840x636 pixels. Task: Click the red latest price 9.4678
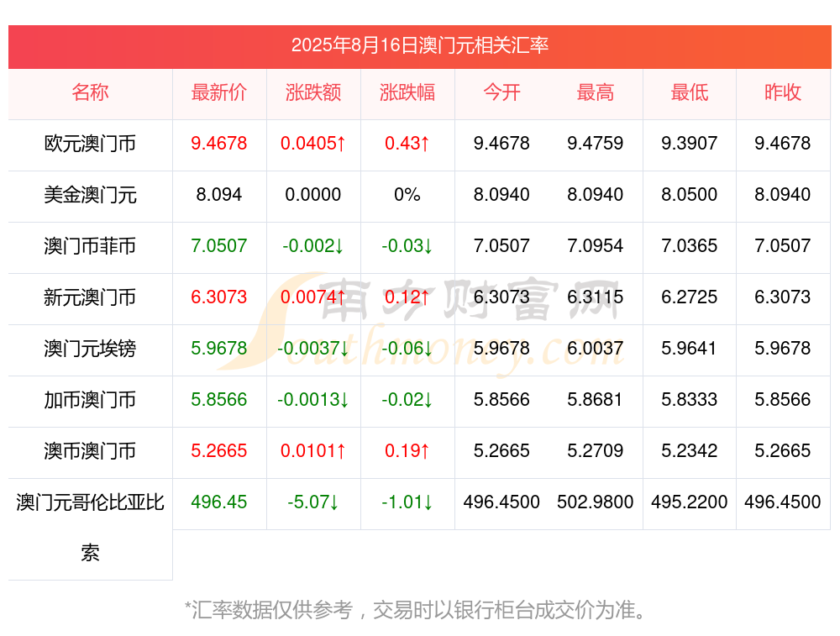219,144
